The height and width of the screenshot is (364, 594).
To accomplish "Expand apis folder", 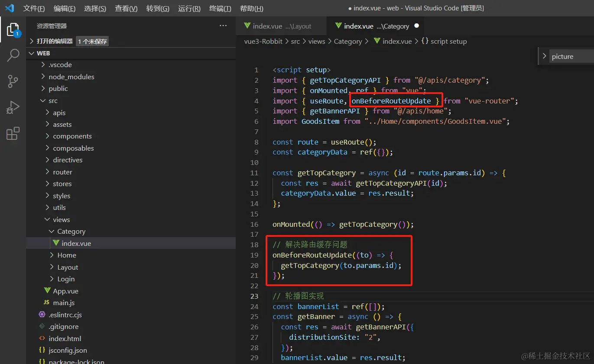I will (x=131, y=113).
